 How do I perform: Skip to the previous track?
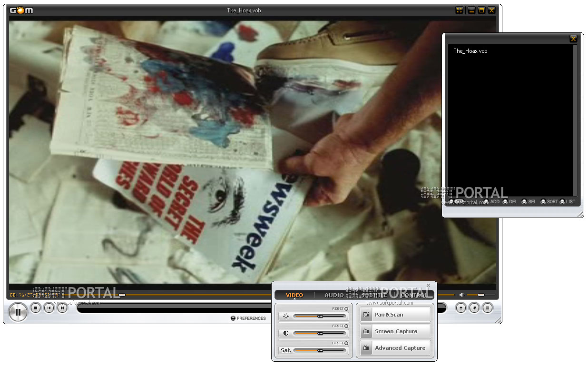(x=49, y=308)
